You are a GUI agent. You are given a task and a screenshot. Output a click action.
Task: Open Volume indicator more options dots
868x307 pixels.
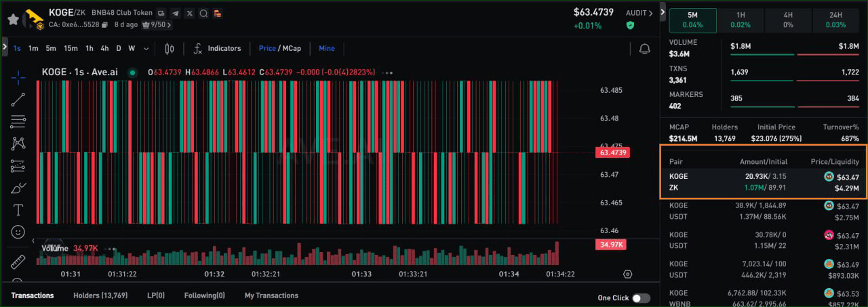coord(109,249)
